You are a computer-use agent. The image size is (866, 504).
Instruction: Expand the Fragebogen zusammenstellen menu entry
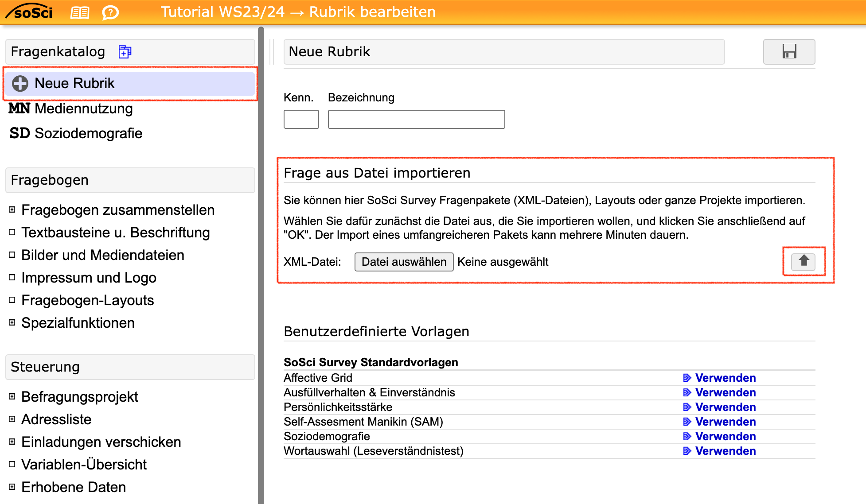12,209
